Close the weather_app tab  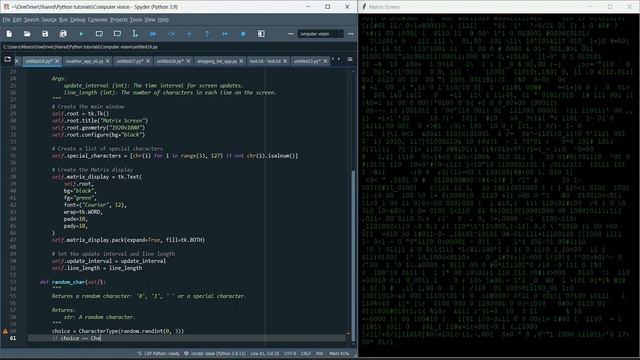108,61
